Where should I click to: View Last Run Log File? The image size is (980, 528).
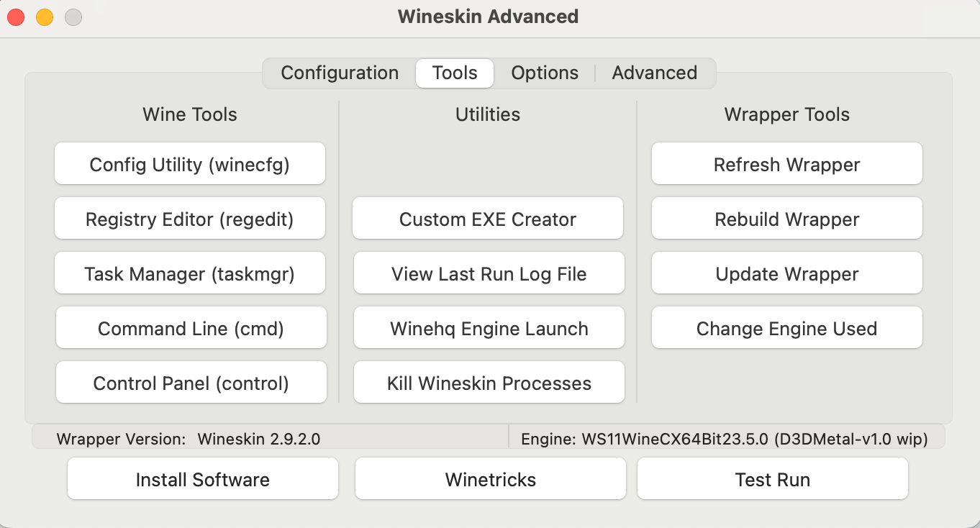489,274
